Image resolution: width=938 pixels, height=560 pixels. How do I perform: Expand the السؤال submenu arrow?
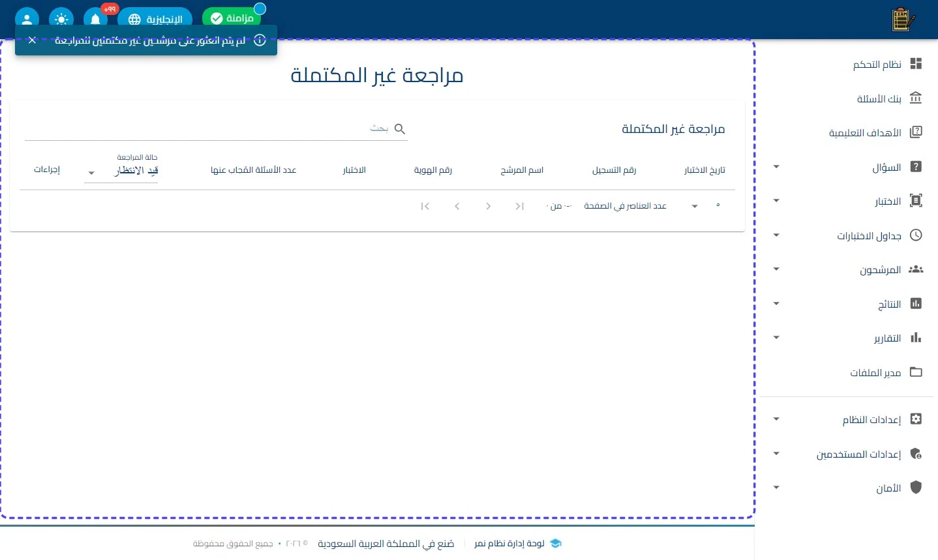tap(776, 167)
